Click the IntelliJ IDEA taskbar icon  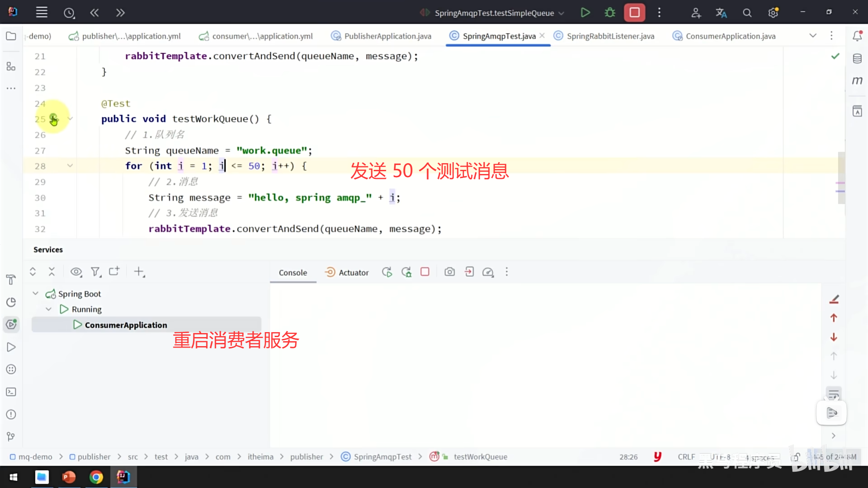pyautogui.click(x=123, y=477)
